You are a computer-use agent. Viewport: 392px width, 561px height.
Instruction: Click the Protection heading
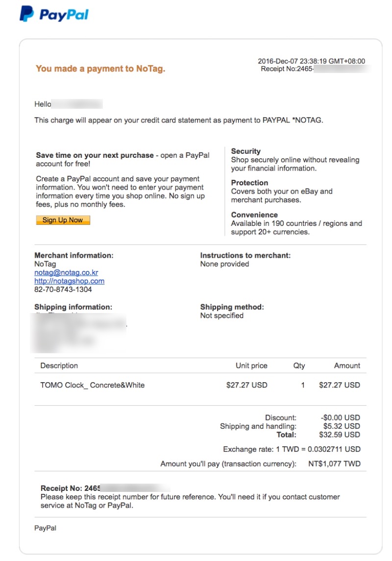(249, 183)
